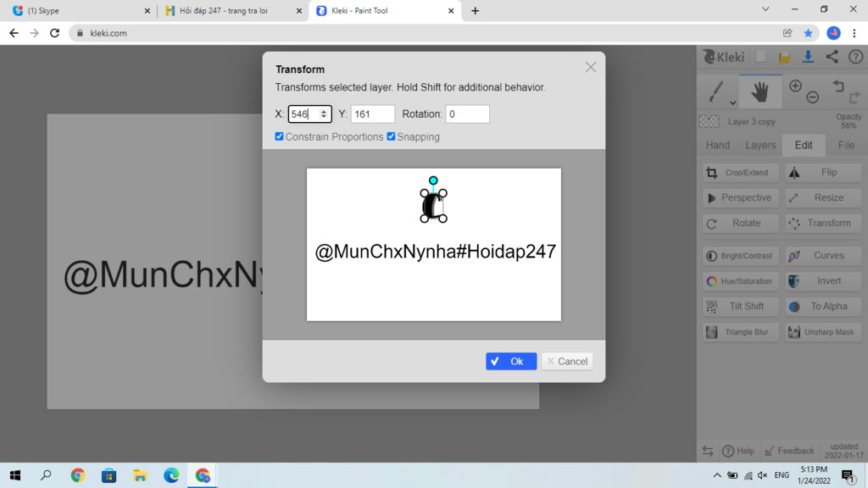Focus the Y position input field
The height and width of the screenshot is (488, 868).
coord(373,114)
